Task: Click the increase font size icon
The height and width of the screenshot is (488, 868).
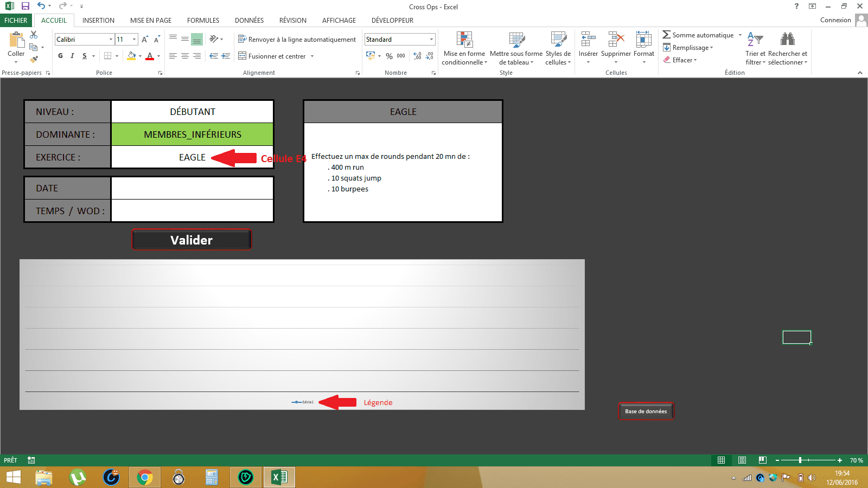Action: pos(145,40)
